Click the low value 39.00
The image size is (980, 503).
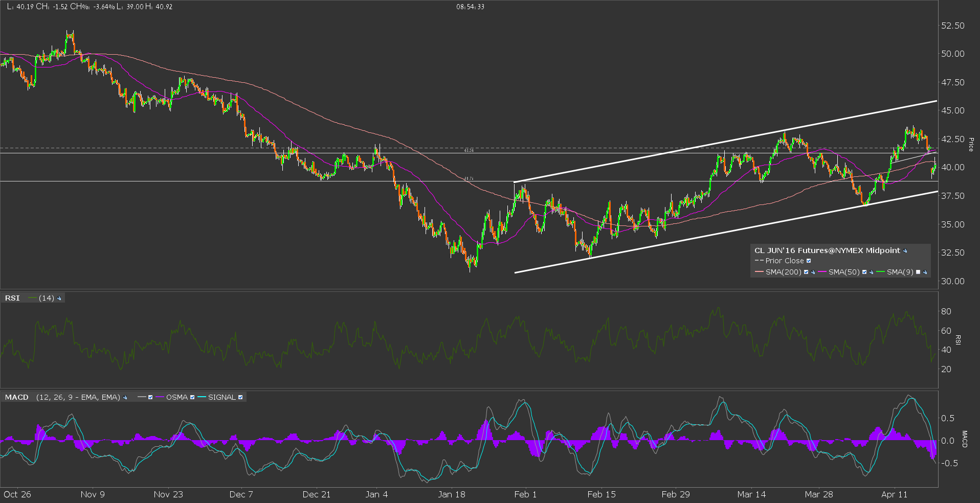(x=134, y=7)
